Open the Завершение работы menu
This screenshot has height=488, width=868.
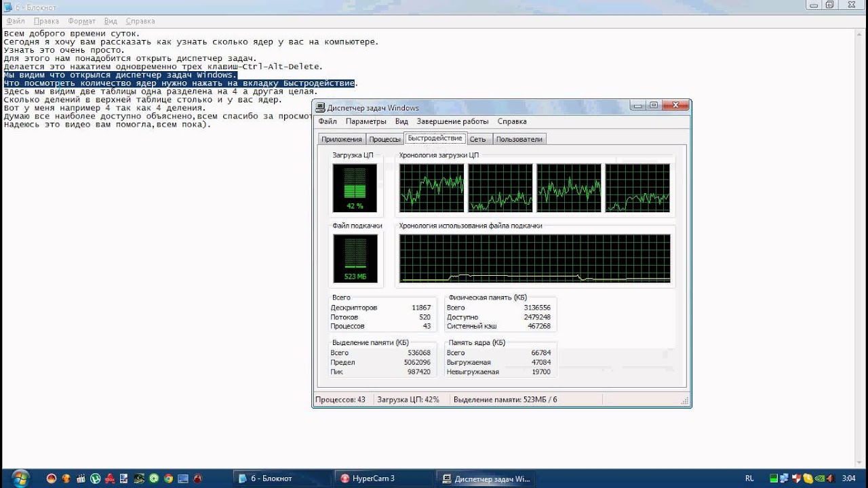coord(452,121)
